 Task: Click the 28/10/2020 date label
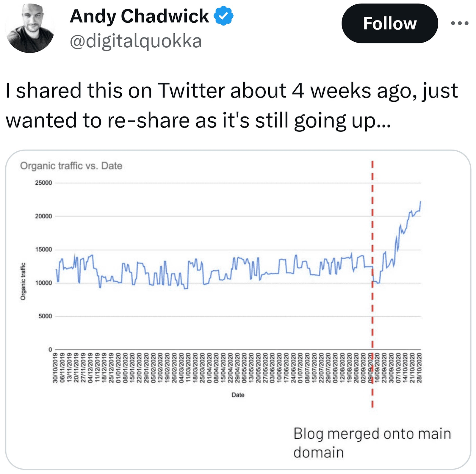point(420,369)
